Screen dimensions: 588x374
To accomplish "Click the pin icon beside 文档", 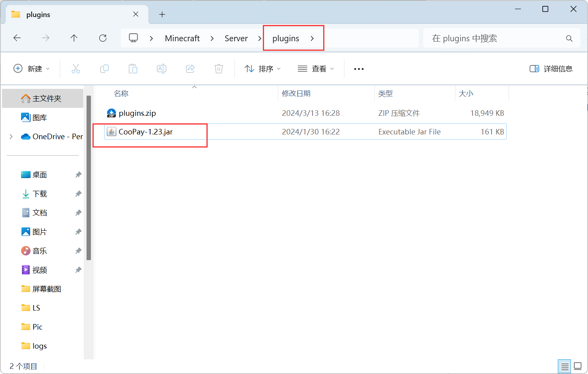I will pyautogui.click(x=78, y=213).
